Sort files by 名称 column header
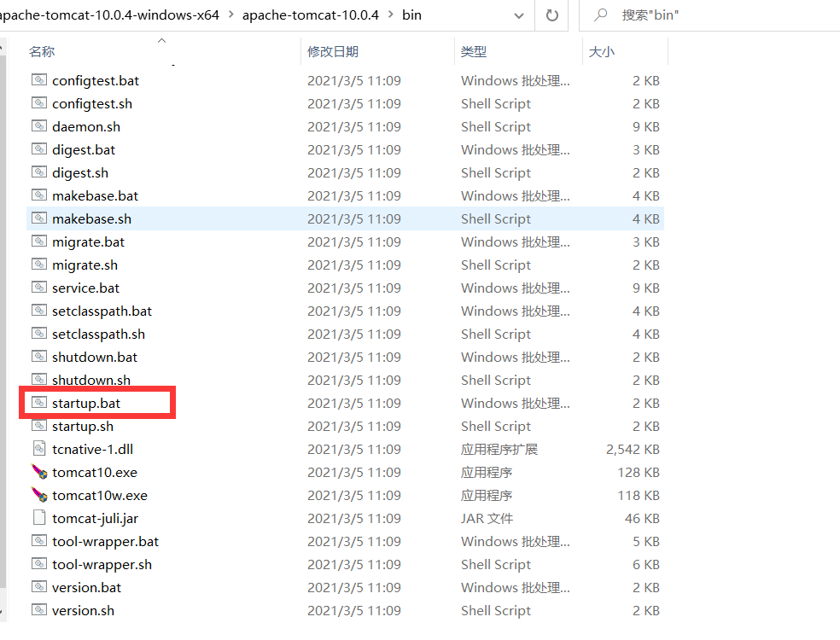This screenshot has width=840, height=640. pyautogui.click(x=42, y=52)
